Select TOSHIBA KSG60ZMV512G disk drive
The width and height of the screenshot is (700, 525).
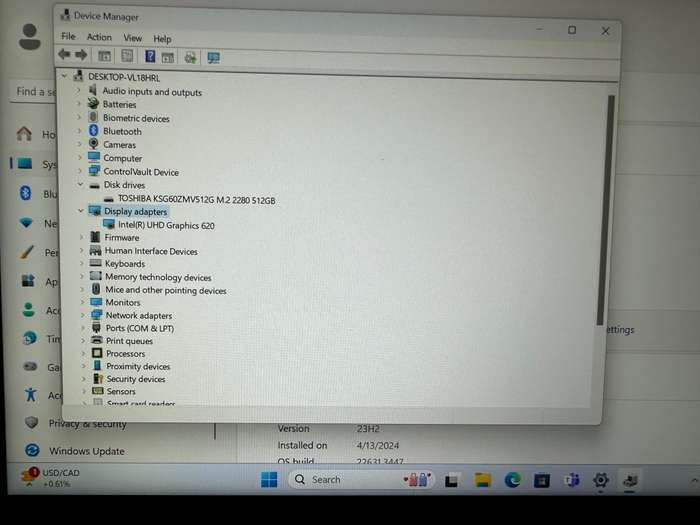[x=196, y=200]
